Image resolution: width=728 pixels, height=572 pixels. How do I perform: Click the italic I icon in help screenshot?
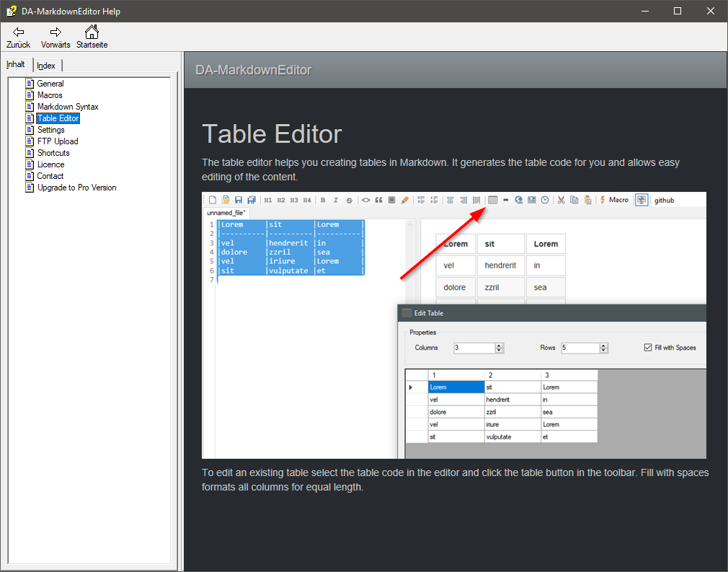(336, 201)
